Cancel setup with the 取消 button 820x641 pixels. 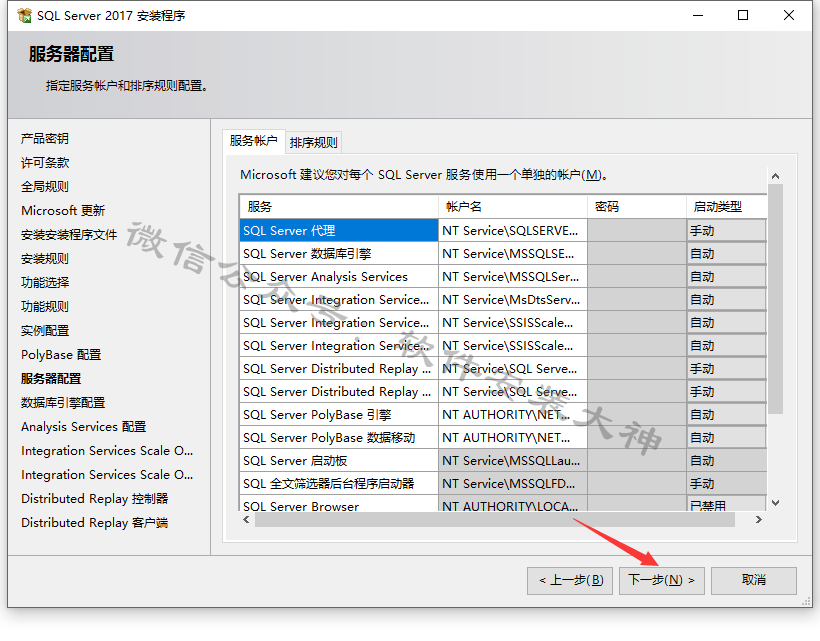tap(754, 580)
